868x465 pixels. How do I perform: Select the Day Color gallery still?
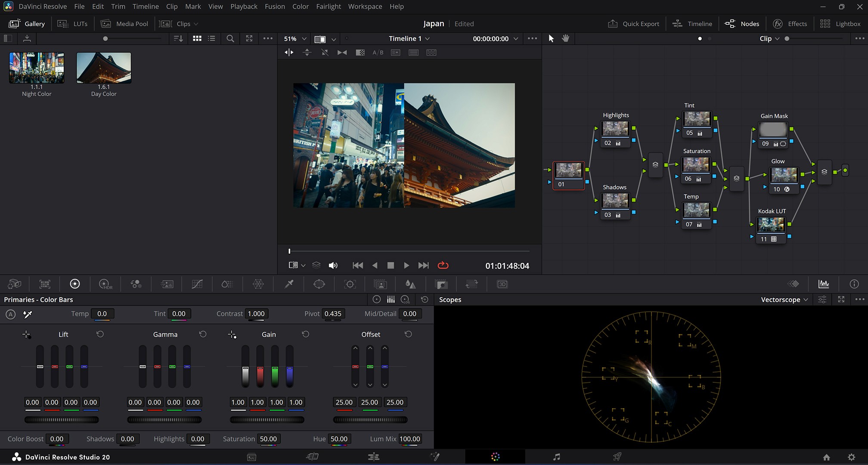pos(104,68)
